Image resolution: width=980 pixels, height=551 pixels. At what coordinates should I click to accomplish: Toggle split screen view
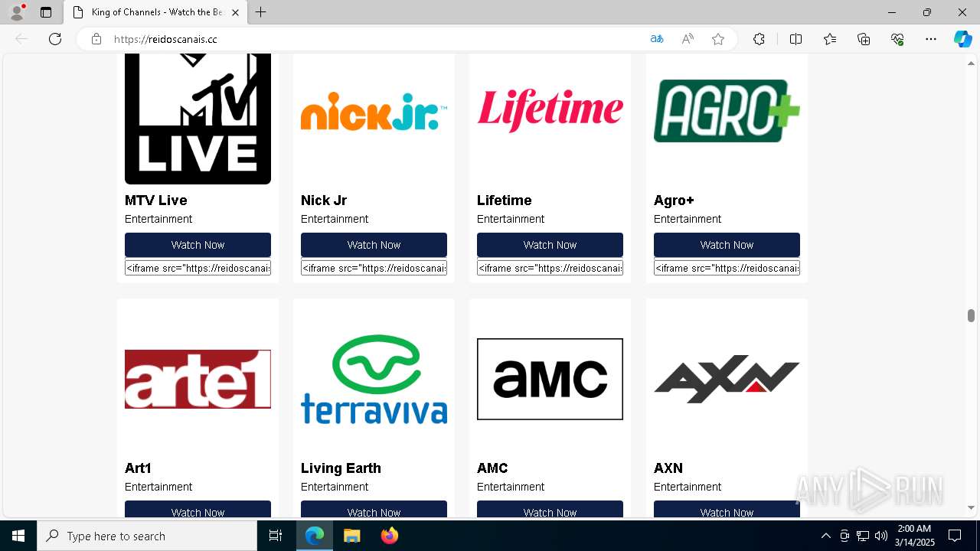coord(795,39)
